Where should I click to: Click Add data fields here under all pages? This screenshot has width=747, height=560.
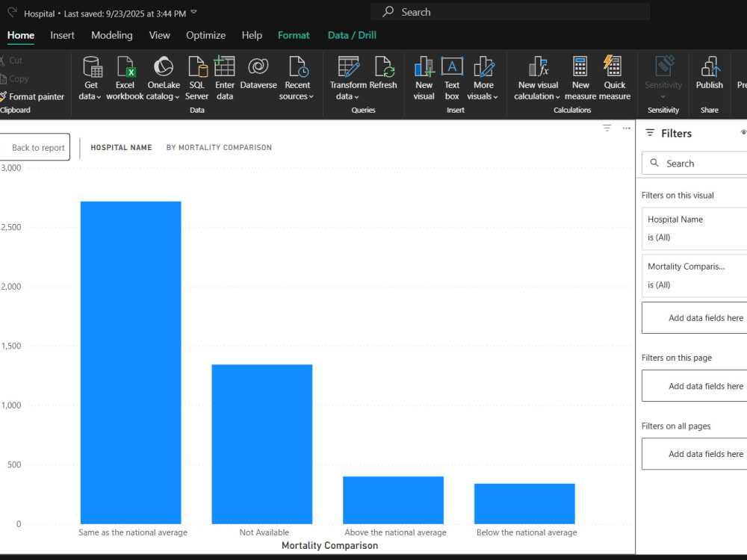694,454
